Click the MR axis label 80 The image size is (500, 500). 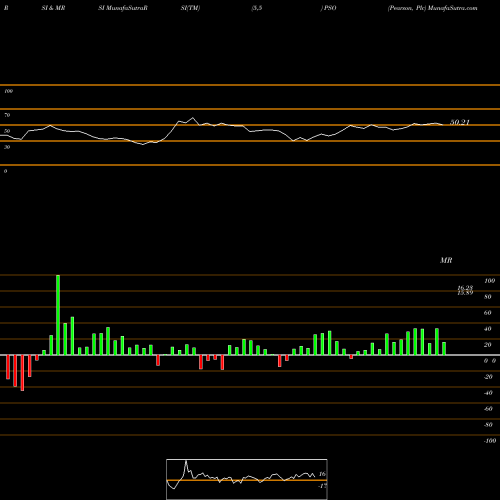point(488,297)
